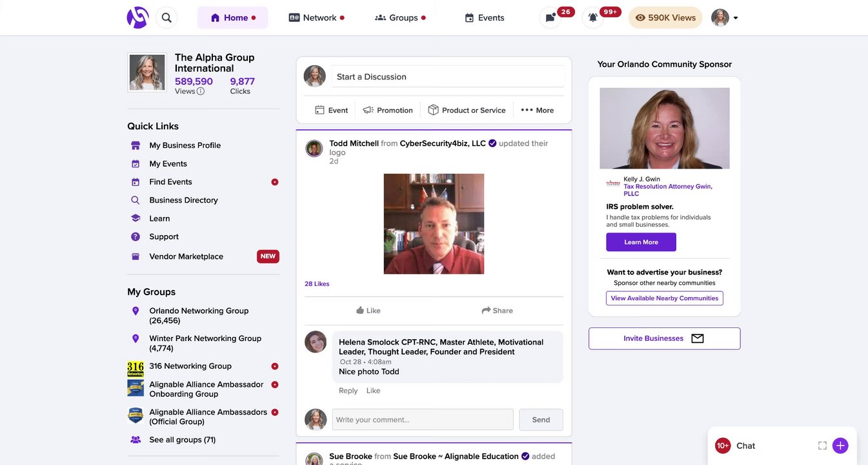Click the Find Events calendar icon
This screenshot has height=465, width=868.
[136, 182]
